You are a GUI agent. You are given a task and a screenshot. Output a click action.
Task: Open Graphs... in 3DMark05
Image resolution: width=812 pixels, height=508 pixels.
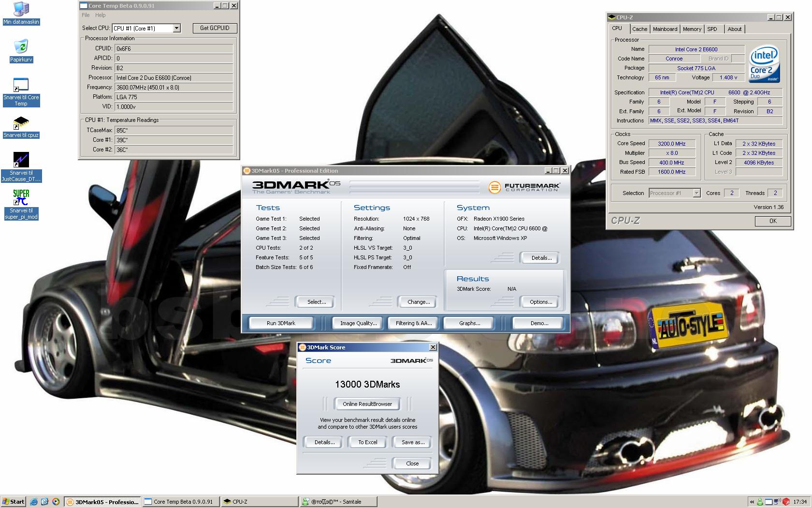click(469, 323)
